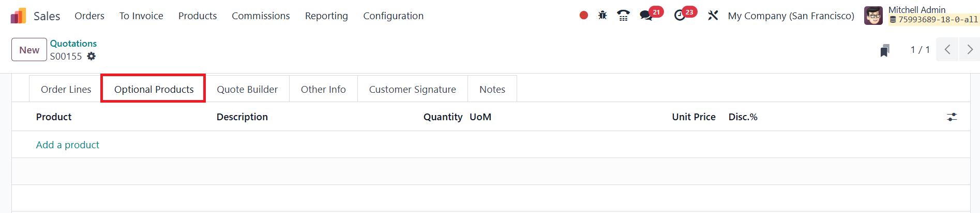Open the discuss messages chat icon
Screen dimensions: 980x213
646,16
